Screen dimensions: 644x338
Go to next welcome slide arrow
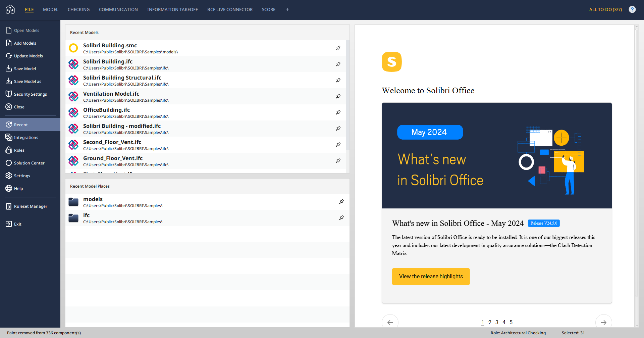point(603,322)
